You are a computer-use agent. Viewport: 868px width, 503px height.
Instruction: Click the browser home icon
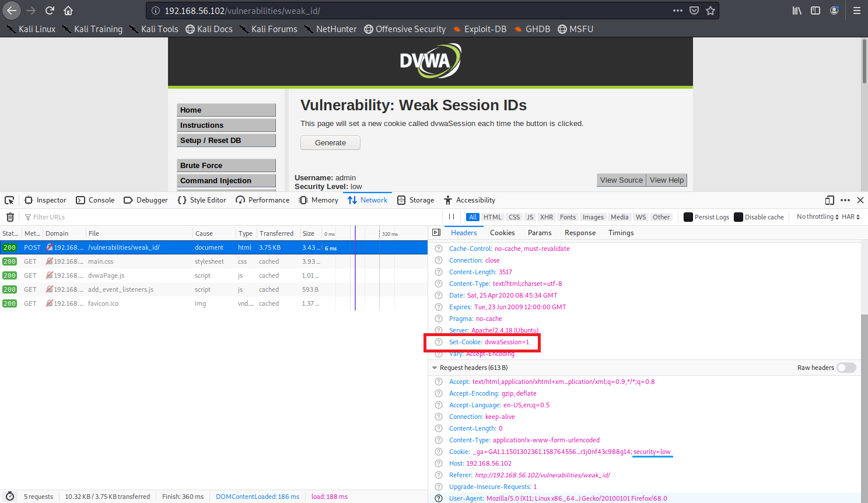pos(68,11)
